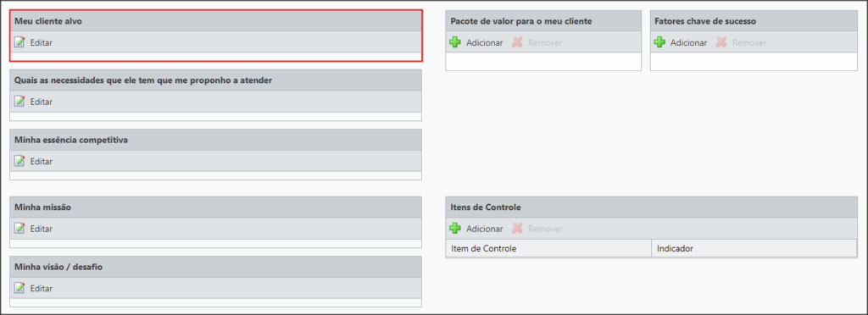Click the empty list area under Fatores chave de sucesso
The image size is (868, 315).
tap(754, 62)
